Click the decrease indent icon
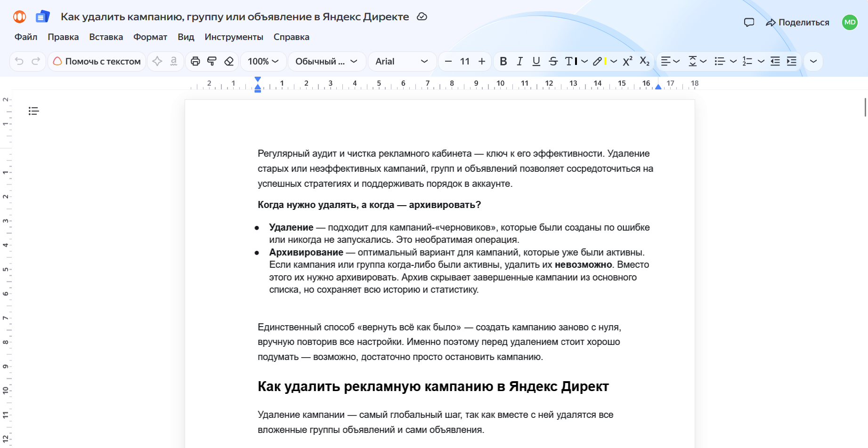Viewport: 868px width, 448px height. 775,61
